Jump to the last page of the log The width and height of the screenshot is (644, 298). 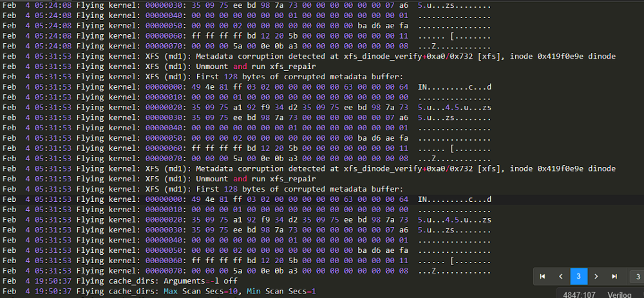(615, 277)
